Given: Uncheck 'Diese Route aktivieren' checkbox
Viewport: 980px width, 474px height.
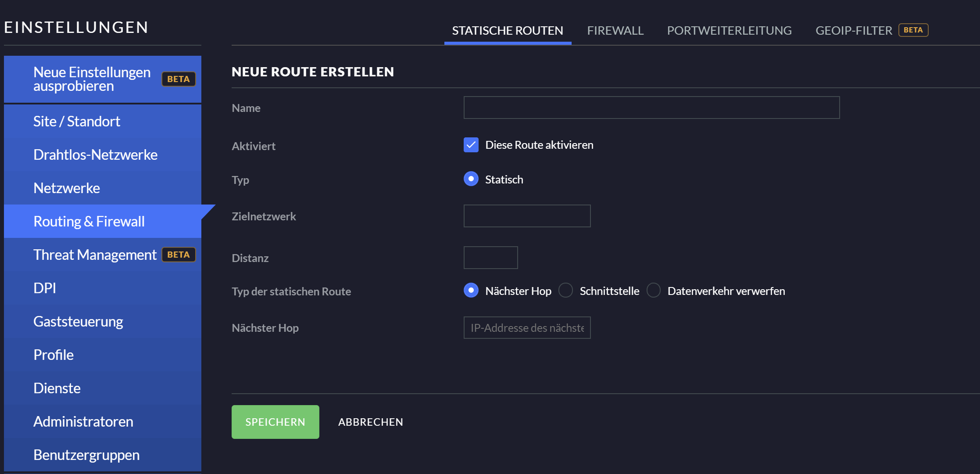Looking at the screenshot, I should [x=471, y=145].
